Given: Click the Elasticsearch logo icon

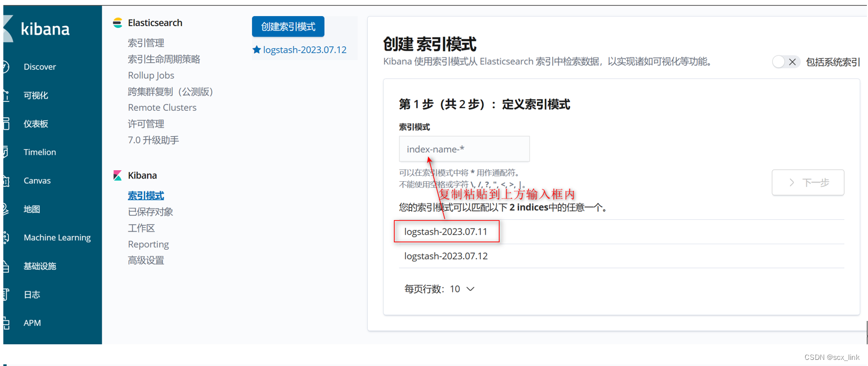Looking at the screenshot, I should 117,23.
